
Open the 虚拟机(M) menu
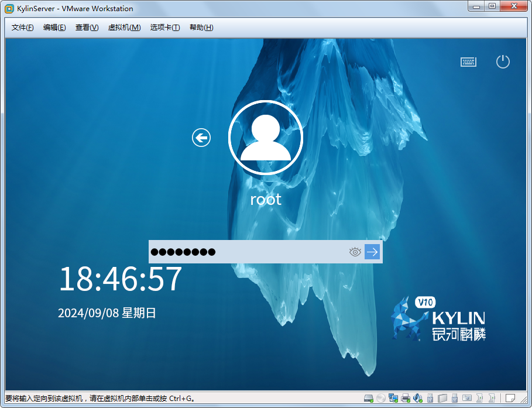point(124,28)
